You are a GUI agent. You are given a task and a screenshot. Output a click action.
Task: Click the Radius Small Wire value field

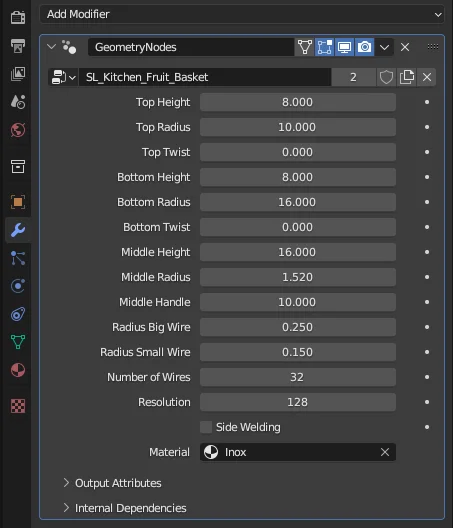[297, 352]
